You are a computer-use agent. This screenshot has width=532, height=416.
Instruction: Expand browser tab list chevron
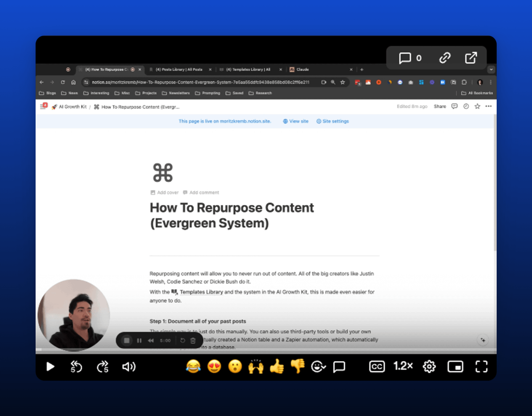pyautogui.click(x=491, y=69)
